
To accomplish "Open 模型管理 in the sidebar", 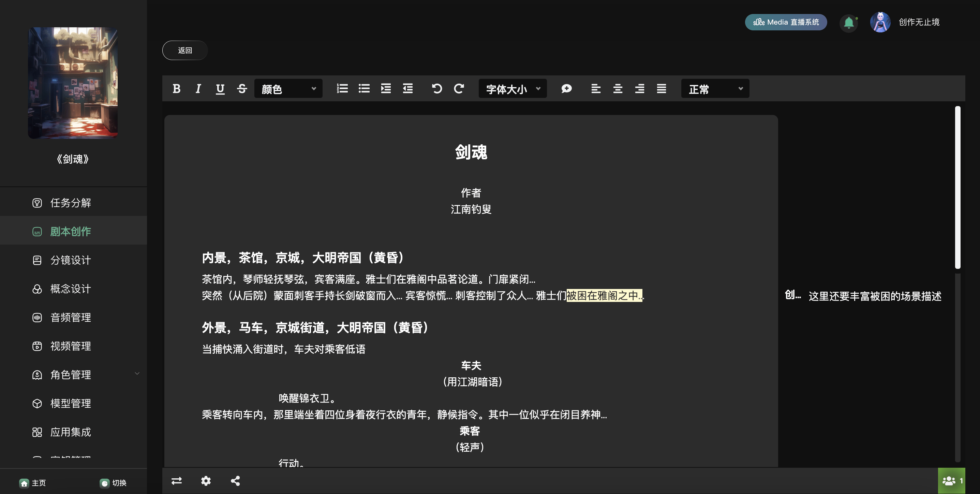I will 73,403.
